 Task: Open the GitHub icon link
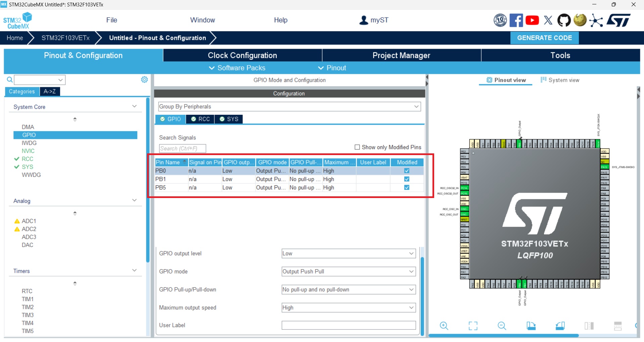(x=564, y=20)
